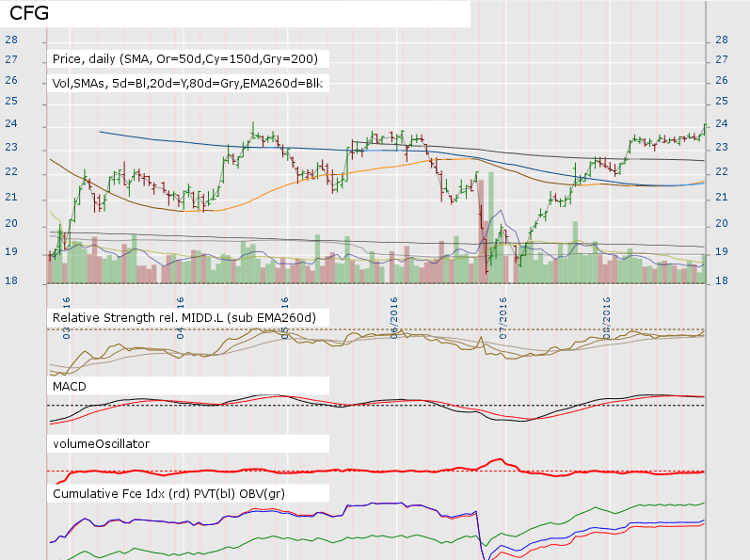Click the 24 tick on right price axis
Image resolution: width=750 pixels, height=560 pixels.
pos(722,124)
